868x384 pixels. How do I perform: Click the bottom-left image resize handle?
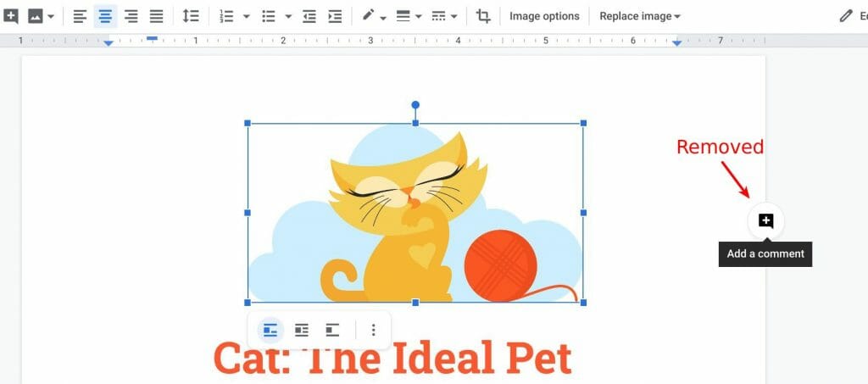click(248, 302)
